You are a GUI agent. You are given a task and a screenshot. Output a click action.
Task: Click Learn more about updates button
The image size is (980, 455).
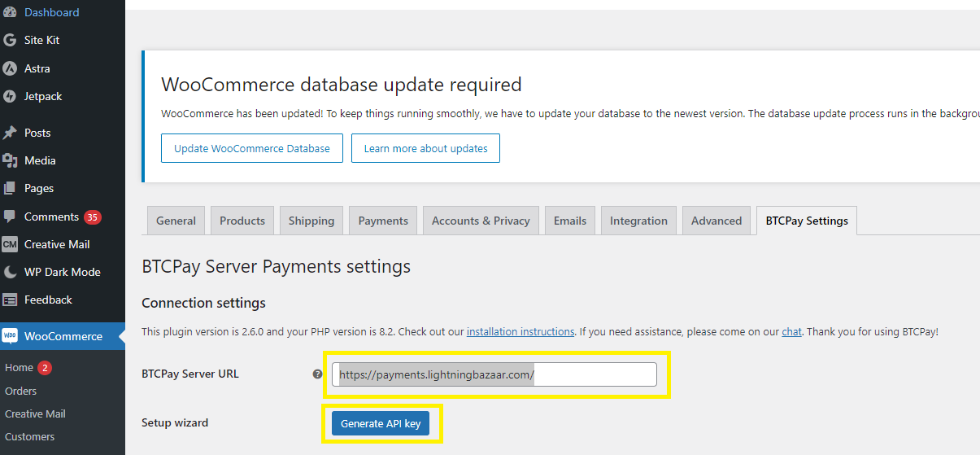click(x=425, y=149)
